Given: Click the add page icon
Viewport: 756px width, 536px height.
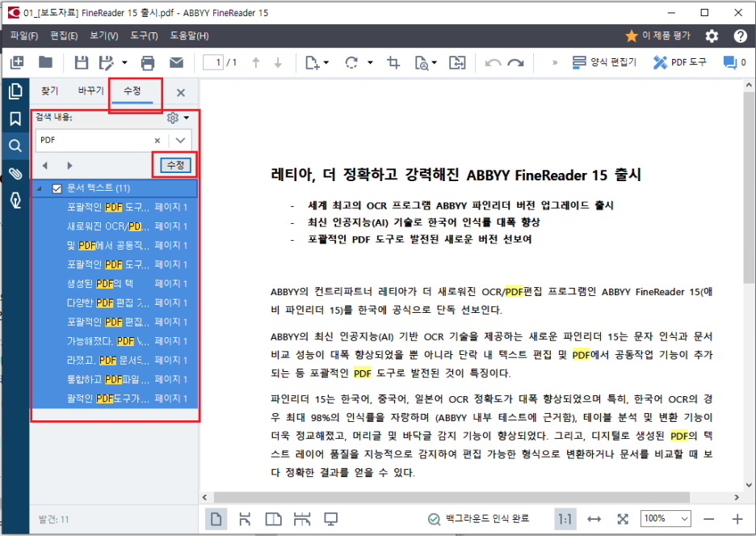Looking at the screenshot, I should pos(313,62).
